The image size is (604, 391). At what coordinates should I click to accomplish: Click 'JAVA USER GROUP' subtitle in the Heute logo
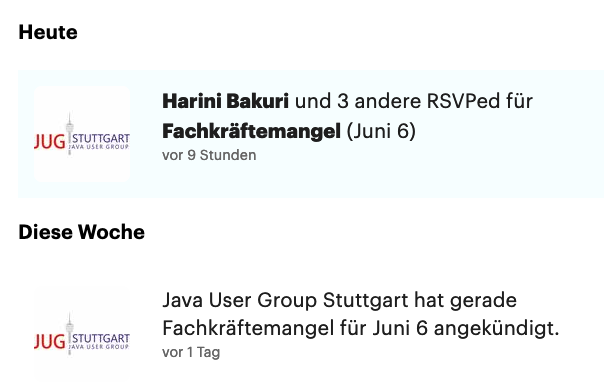click(99, 147)
